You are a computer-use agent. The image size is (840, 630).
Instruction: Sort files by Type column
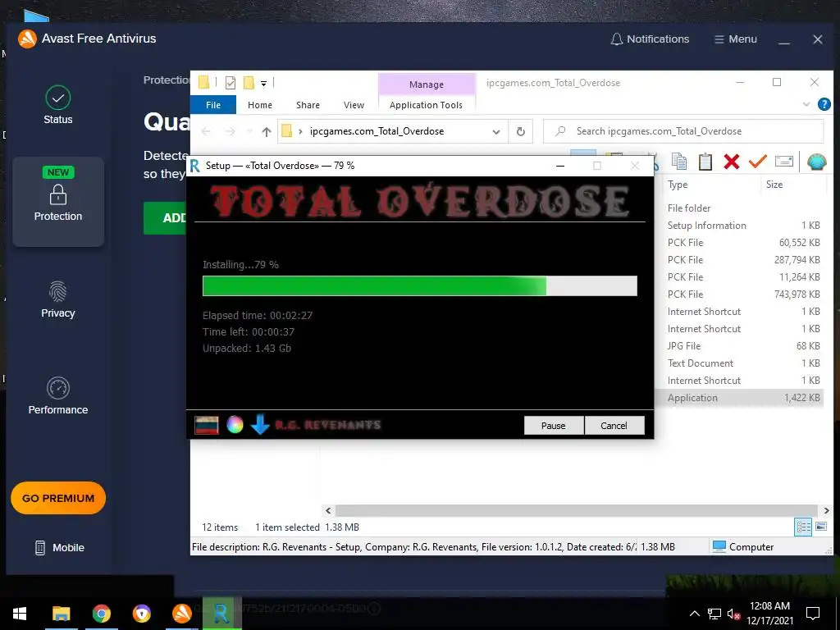tap(678, 185)
